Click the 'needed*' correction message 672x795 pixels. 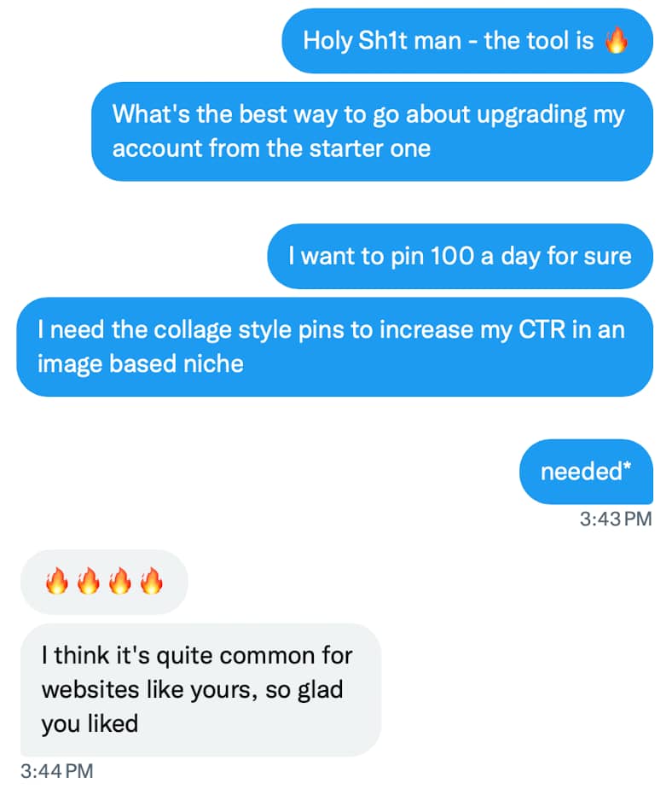(x=586, y=472)
